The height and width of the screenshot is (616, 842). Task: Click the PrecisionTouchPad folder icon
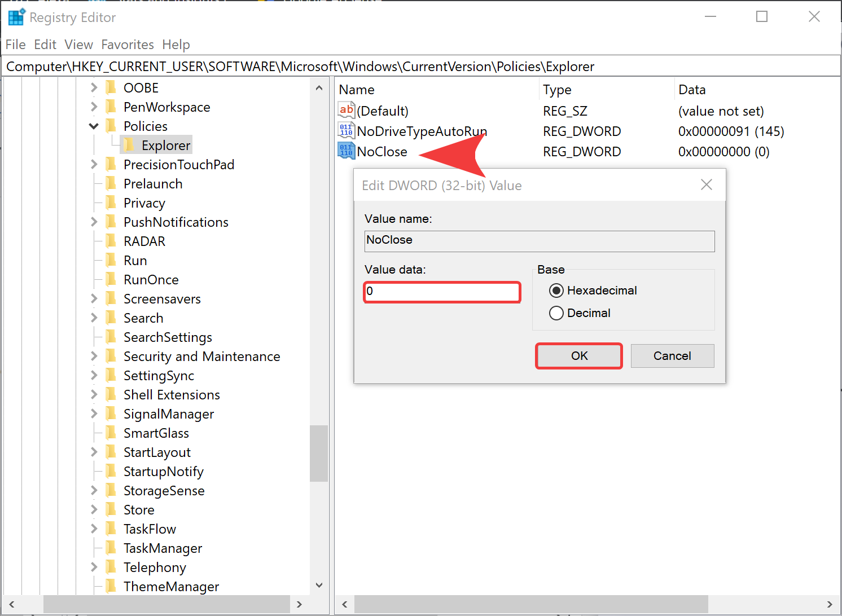112,164
